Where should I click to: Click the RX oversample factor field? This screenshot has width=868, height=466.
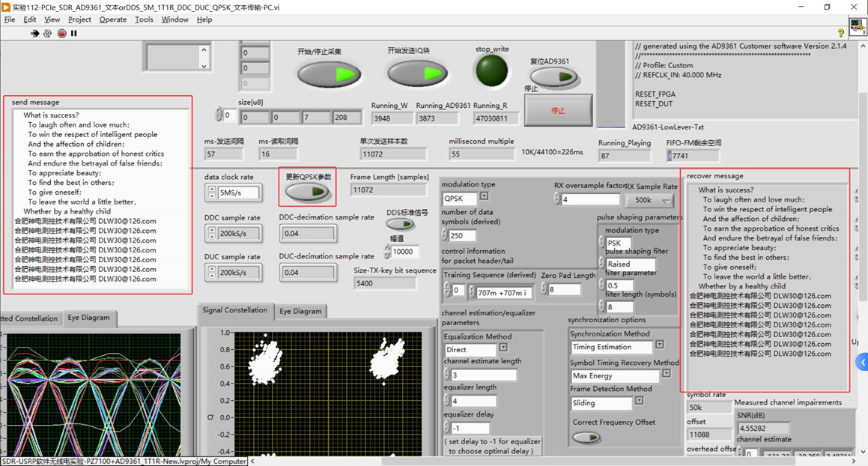click(590, 199)
